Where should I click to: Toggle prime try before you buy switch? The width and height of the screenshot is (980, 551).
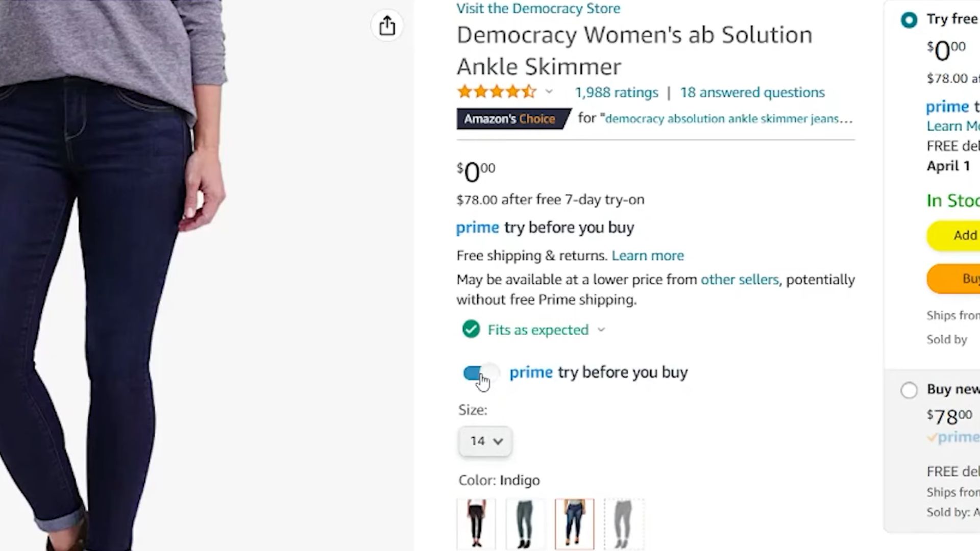pos(480,373)
